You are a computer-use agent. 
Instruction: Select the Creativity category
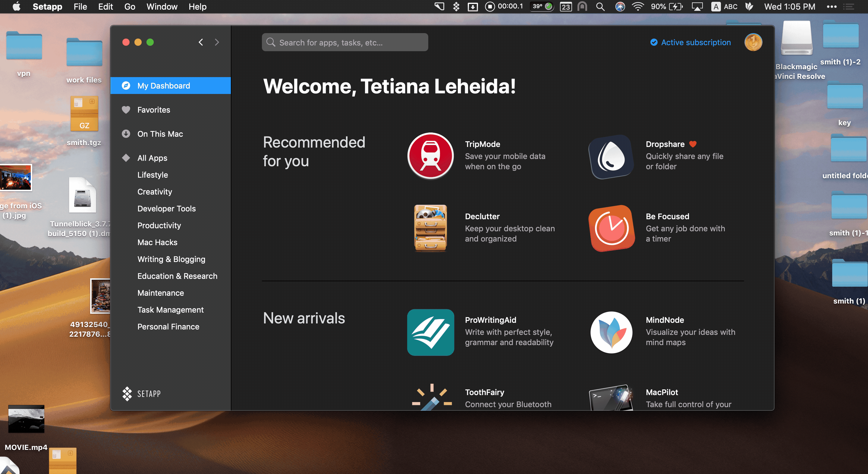[x=155, y=192]
